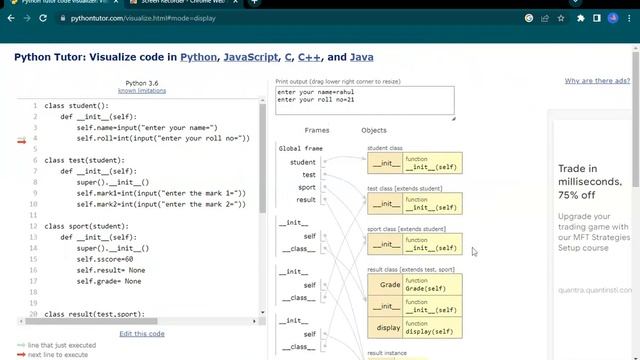Click the browser forward arrow
640x360 pixels.
(27, 18)
